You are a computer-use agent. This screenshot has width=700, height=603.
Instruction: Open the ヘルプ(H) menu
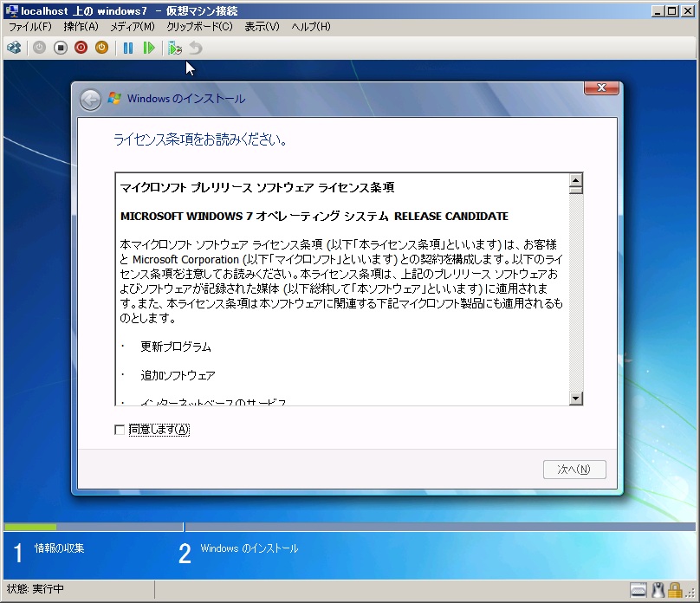click(311, 27)
